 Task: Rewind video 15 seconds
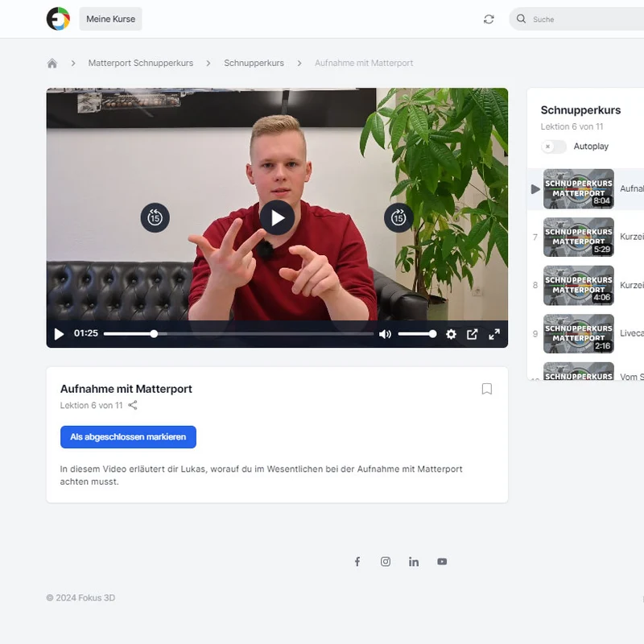coord(155,217)
